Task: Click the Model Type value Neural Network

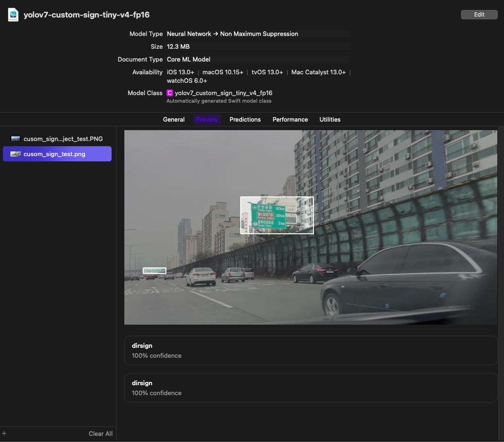Action: tap(233, 34)
